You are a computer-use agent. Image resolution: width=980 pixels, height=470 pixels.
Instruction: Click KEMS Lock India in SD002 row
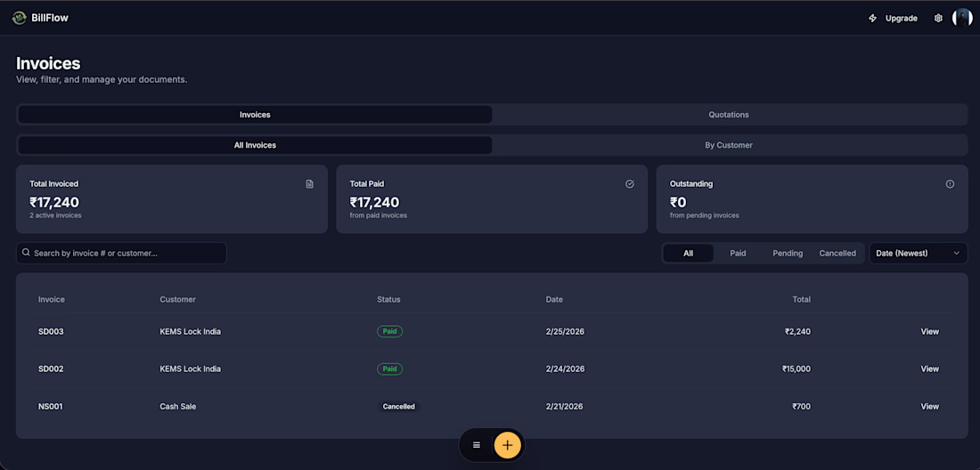coord(190,369)
